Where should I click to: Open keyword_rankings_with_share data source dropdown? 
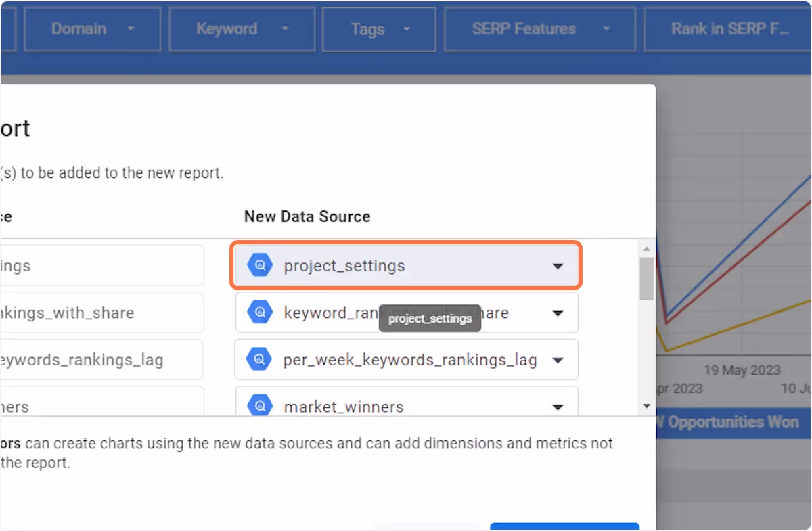407,313
